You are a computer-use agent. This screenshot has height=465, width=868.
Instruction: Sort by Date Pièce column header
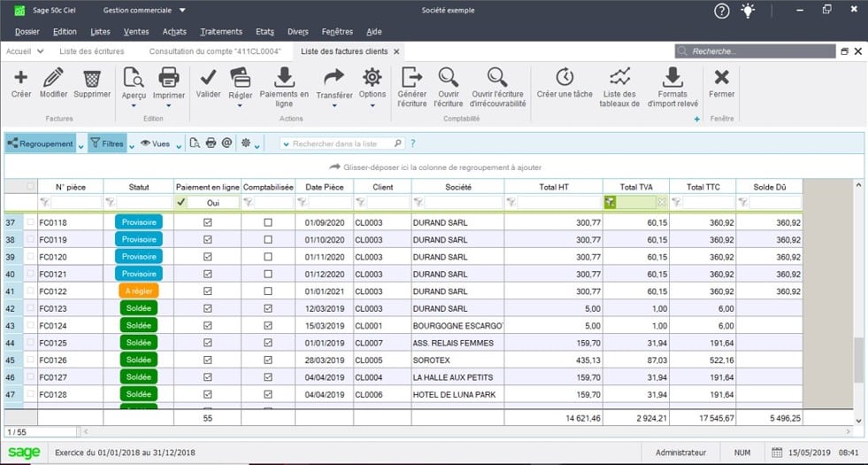325,187
